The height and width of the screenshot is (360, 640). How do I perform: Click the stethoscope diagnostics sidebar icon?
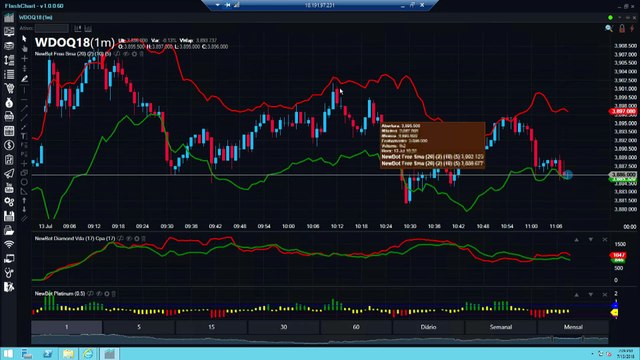click(x=9, y=273)
